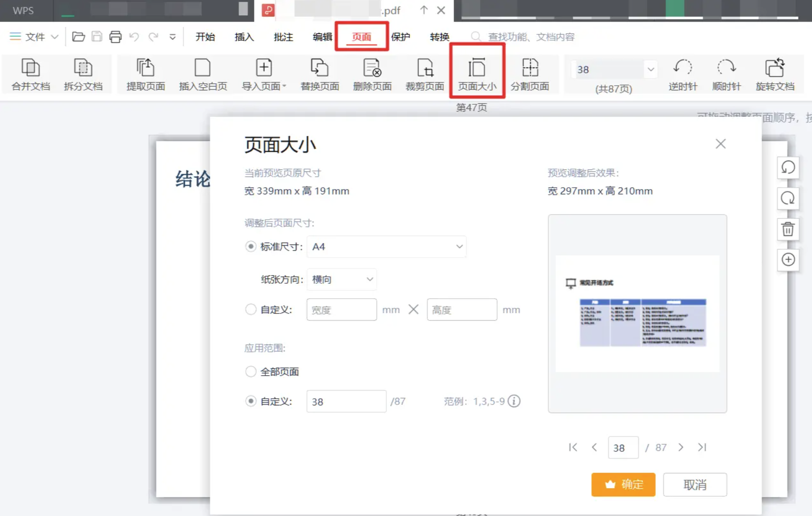This screenshot has width=812, height=516.
Task: Open the 纸张方向 横向 orientation dropdown
Action: point(341,280)
